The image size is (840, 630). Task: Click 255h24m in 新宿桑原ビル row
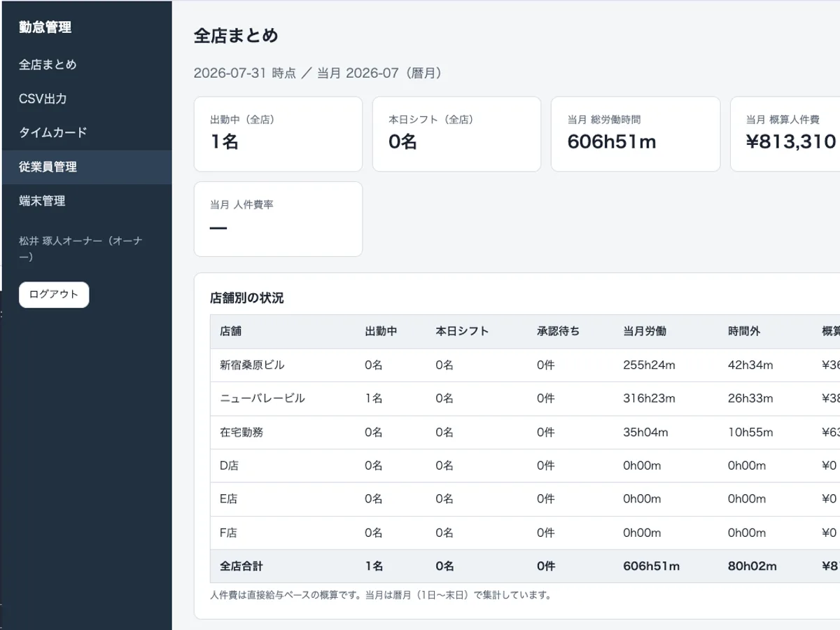coord(649,365)
